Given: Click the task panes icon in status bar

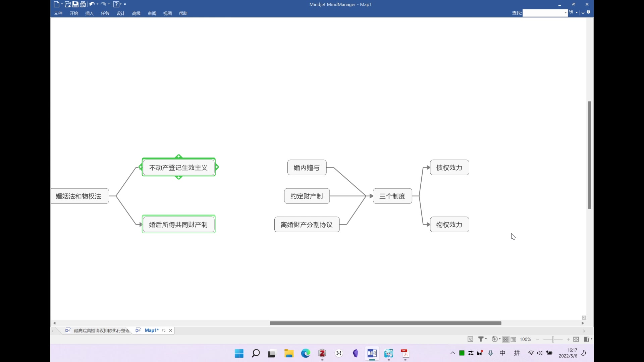Looking at the screenshot, I should pos(586,339).
